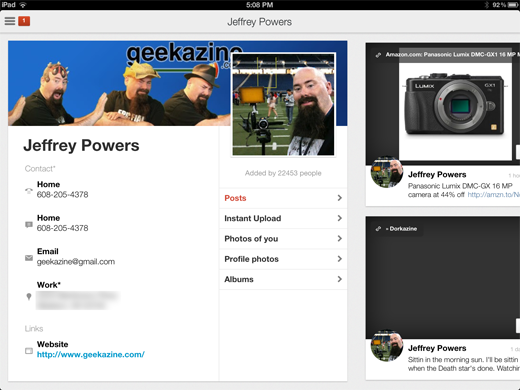Tap the Jeffrey Powers title in the top bar
Screen dimensions: 520x390
(259, 22)
